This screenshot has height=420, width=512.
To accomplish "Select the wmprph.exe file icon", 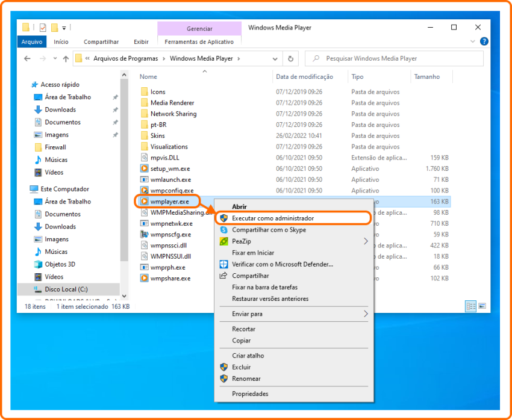I will [x=144, y=267].
